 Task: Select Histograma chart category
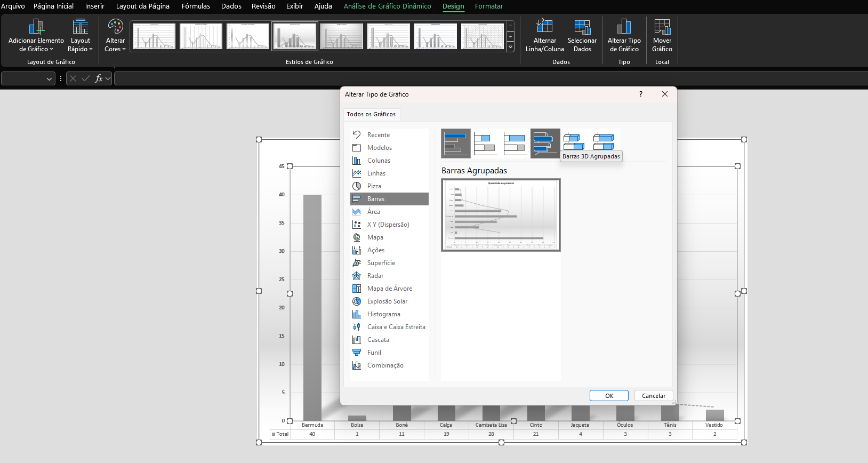click(389, 314)
